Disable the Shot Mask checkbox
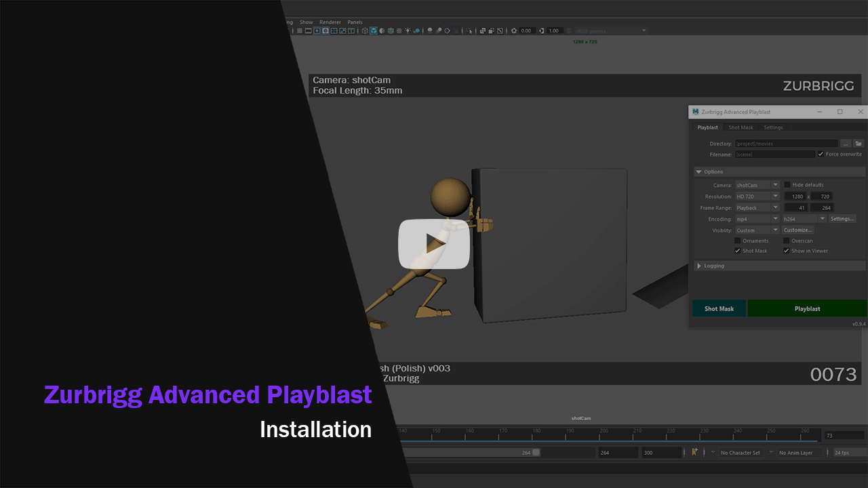Image resolution: width=868 pixels, height=488 pixels. (x=737, y=251)
